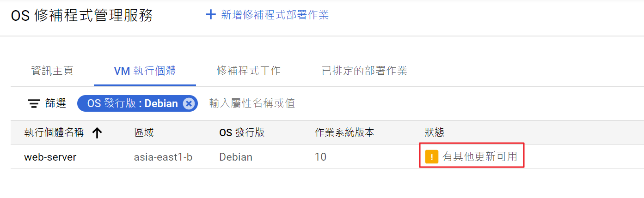Image resolution: width=644 pixels, height=198 pixels.
Task: Click the asia-east1-b zone cell
Action: click(x=163, y=157)
